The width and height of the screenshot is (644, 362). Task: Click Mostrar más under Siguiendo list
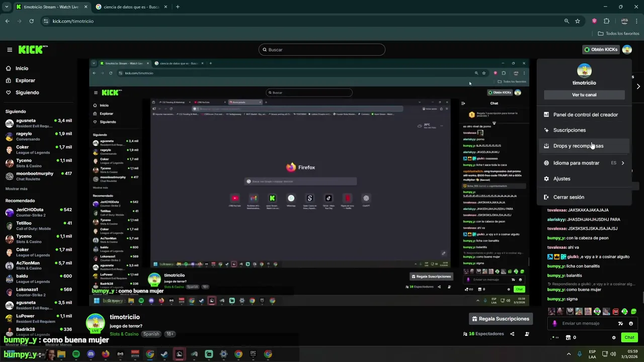17,189
